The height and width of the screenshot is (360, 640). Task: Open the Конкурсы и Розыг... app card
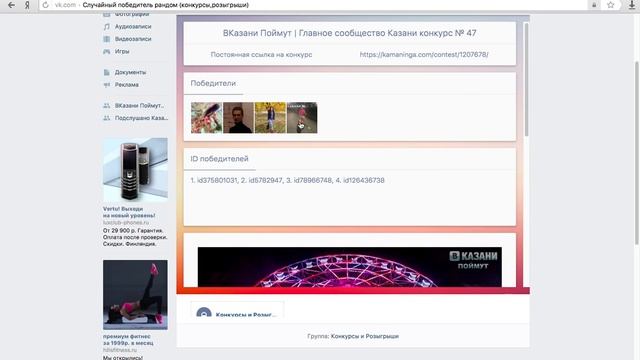tap(238, 310)
